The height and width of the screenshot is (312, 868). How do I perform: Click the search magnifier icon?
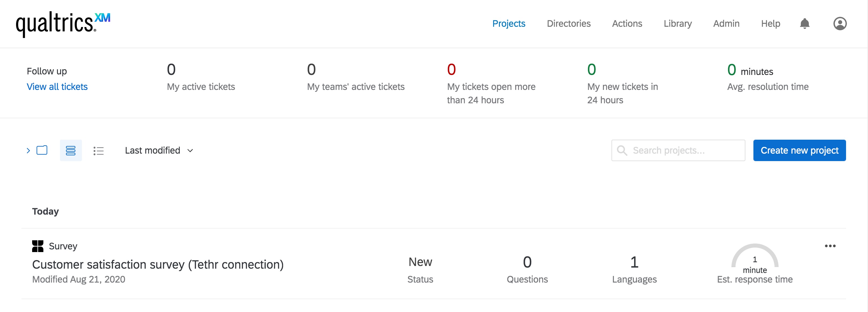[622, 150]
